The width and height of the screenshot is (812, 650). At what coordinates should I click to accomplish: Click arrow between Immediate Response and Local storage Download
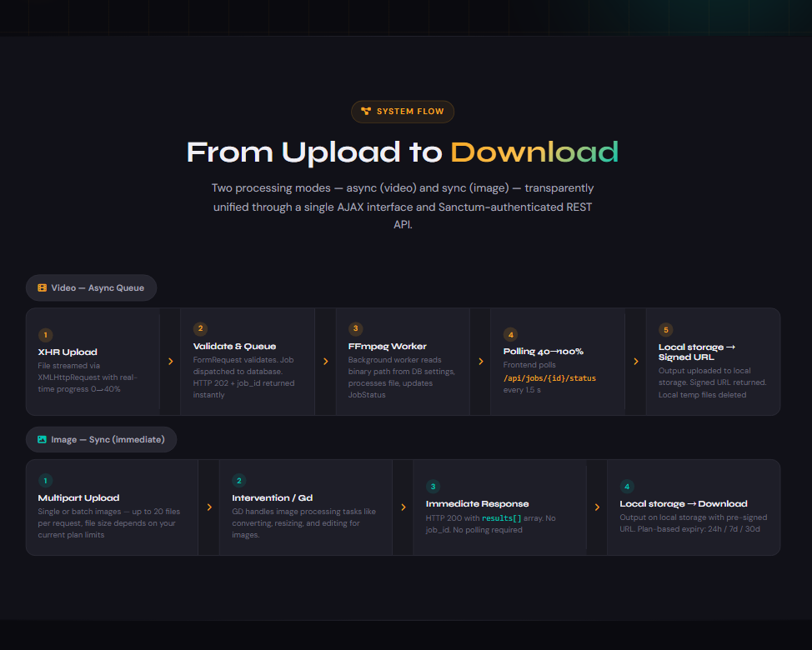pyautogui.click(x=597, y=507)
